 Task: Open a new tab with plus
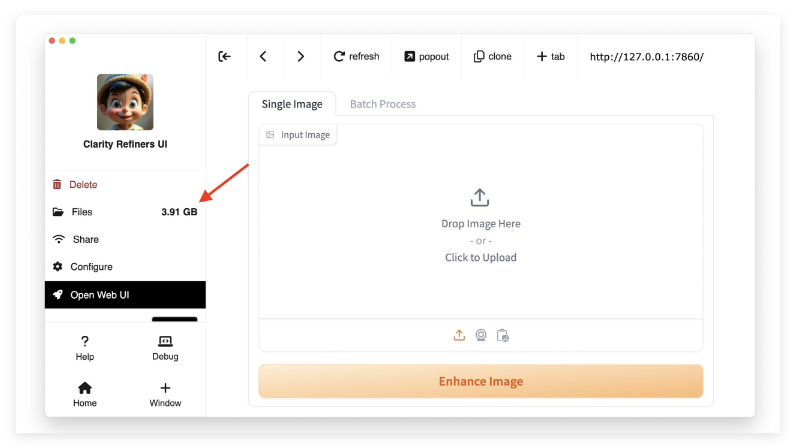[550, 57]
